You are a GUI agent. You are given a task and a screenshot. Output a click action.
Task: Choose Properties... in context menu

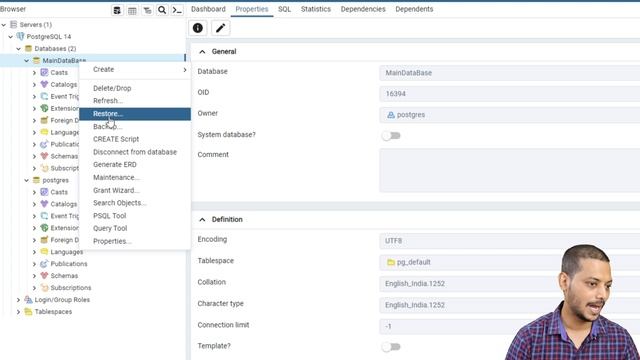pyautogui.click(x=135, y=241)
